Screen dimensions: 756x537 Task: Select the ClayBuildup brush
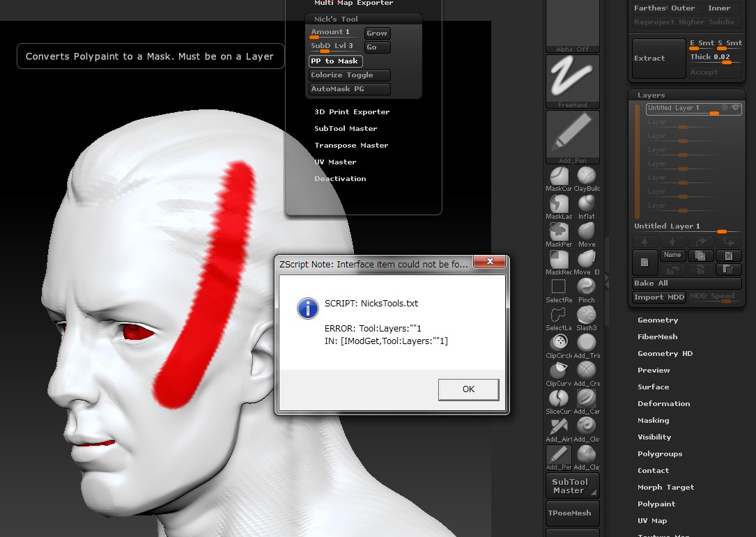click(587, 176)
